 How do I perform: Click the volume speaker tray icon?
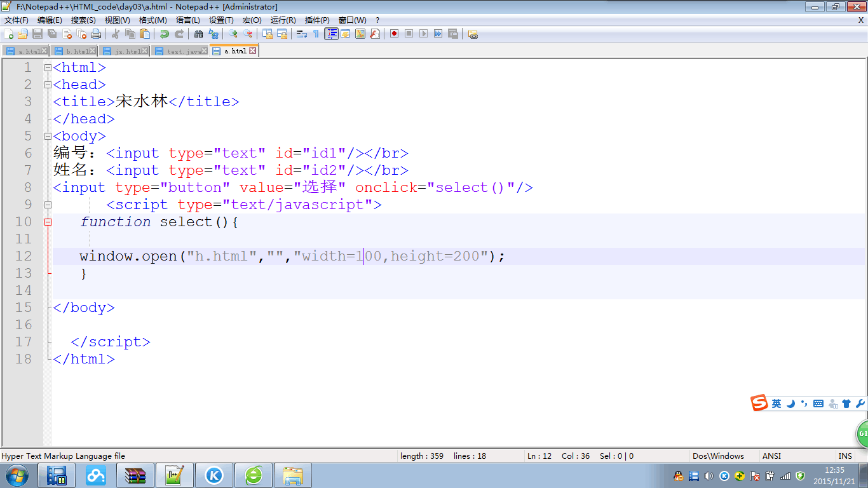[x=709, y=475]
